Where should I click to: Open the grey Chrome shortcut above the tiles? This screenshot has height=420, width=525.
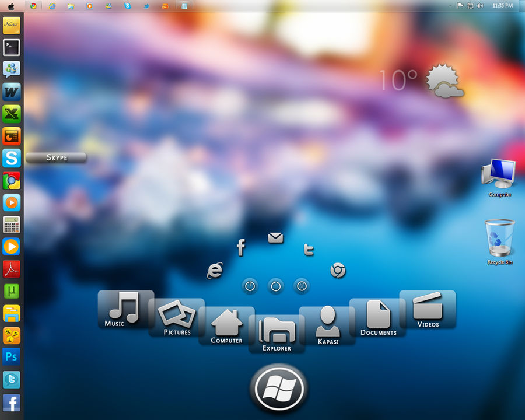[338, 271]
